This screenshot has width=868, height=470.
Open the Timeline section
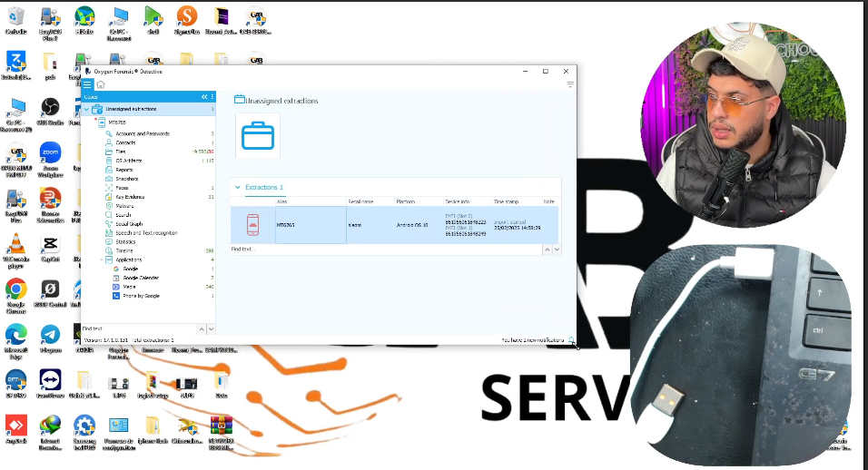click(x=124, y=250)
